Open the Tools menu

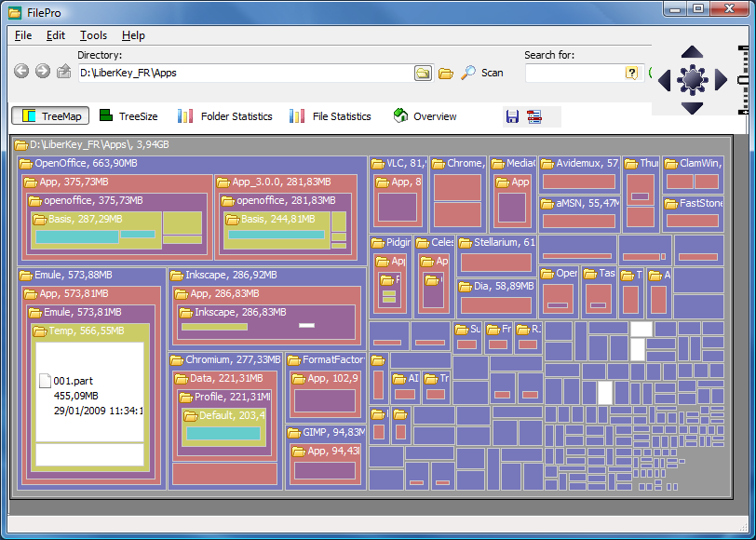pos(93,35)
